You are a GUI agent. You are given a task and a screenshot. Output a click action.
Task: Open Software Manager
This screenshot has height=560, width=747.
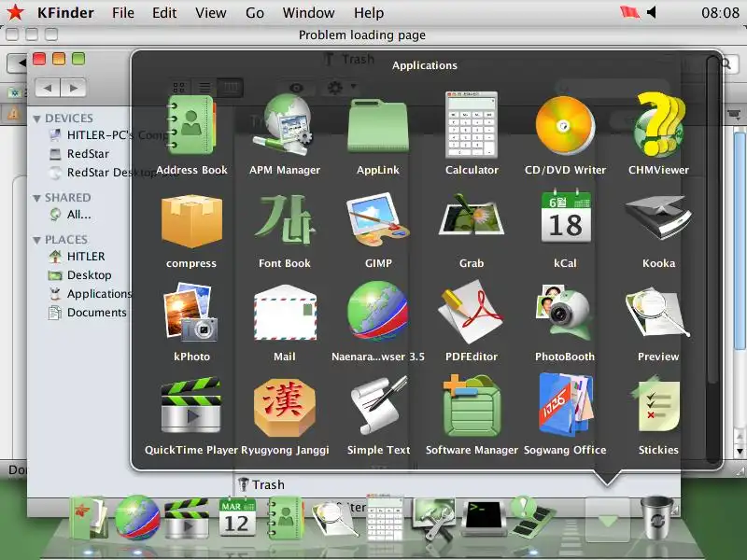pos(472,406)
